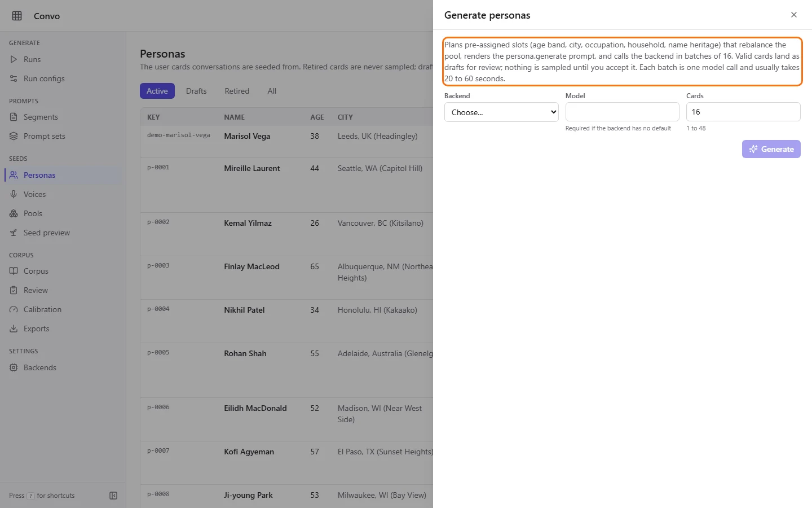Click the demo-marisol-vega key cell
812x508 pixels.
179,135
